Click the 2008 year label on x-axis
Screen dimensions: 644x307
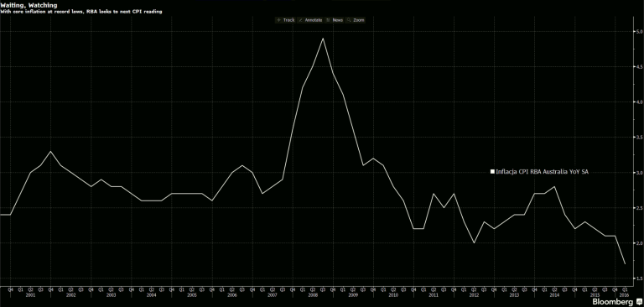pyautogui.click(x=313, y=294)
